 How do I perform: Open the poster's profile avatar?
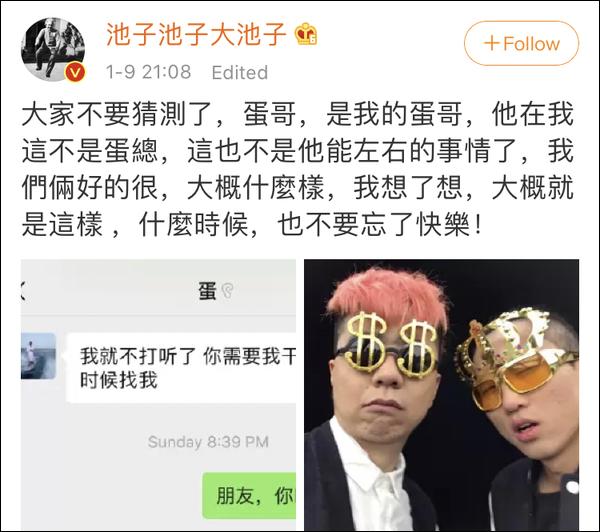(x=53, y=49)
